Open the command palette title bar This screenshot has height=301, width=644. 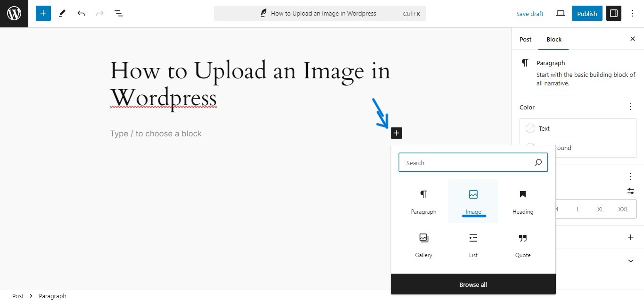320,14
